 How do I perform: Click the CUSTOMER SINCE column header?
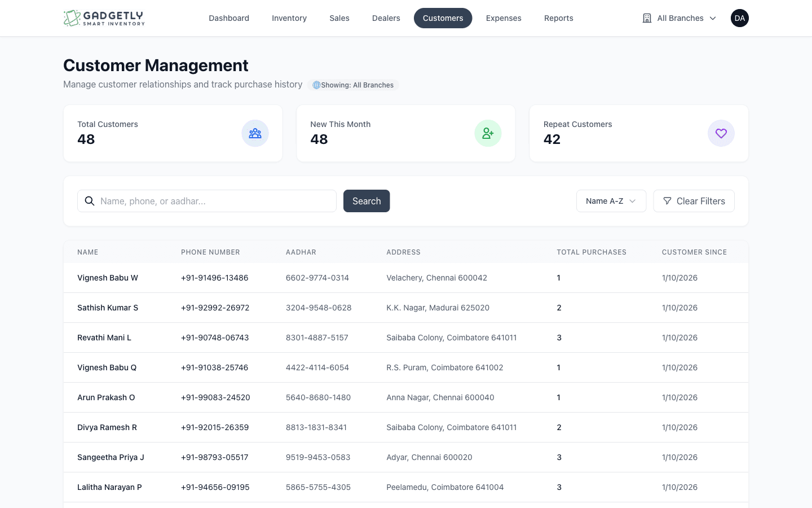point(694,252)
